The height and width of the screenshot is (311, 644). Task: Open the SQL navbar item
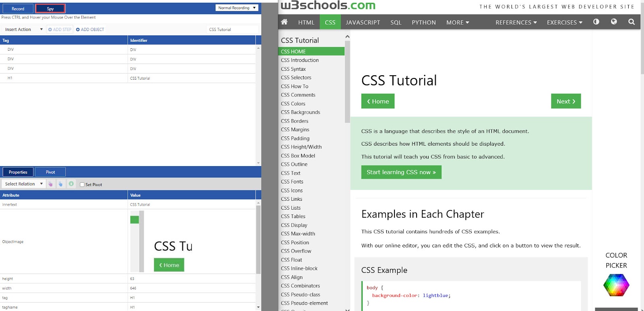point(396,23)
